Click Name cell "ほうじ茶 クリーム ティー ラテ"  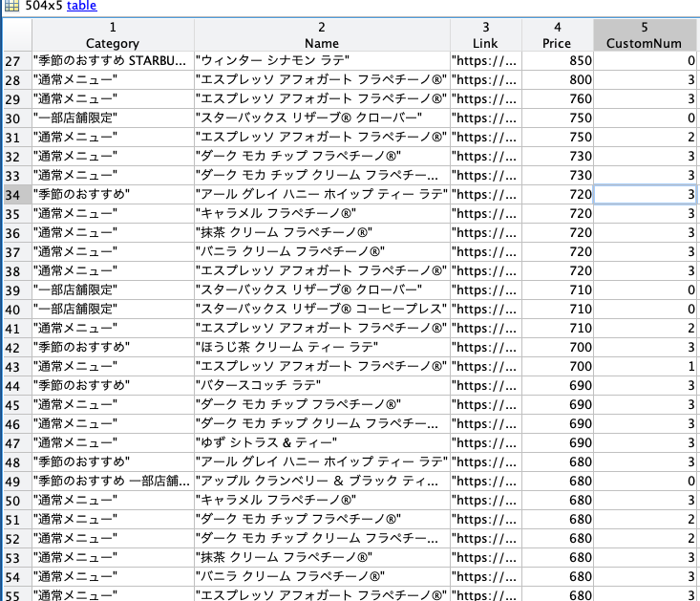click(x=322, y=348)
